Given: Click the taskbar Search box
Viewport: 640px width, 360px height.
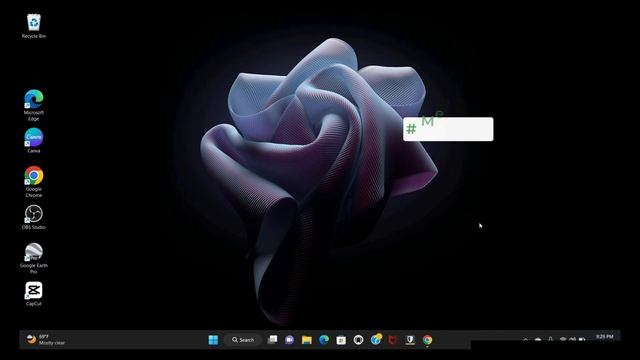Looking at the screenshot, I should [243, 340].
